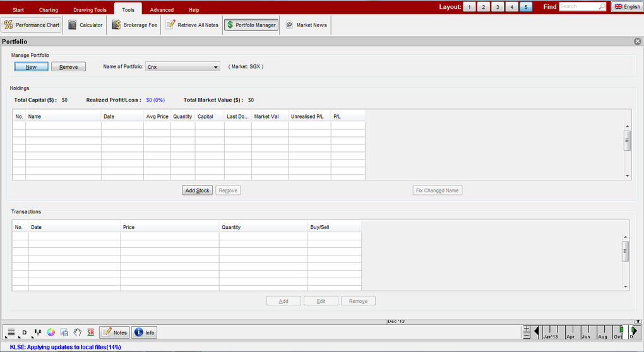Viewport: 644px width, 352px height.
Task: Click the save chart image icon
Action: (x=64, y=332)
